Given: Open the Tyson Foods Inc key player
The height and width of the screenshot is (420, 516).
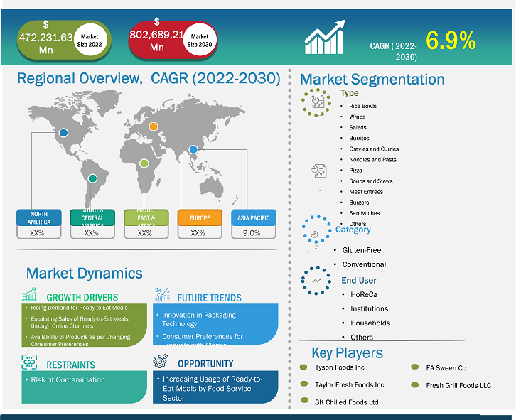Looking at the screenshot, I should 339,367.
